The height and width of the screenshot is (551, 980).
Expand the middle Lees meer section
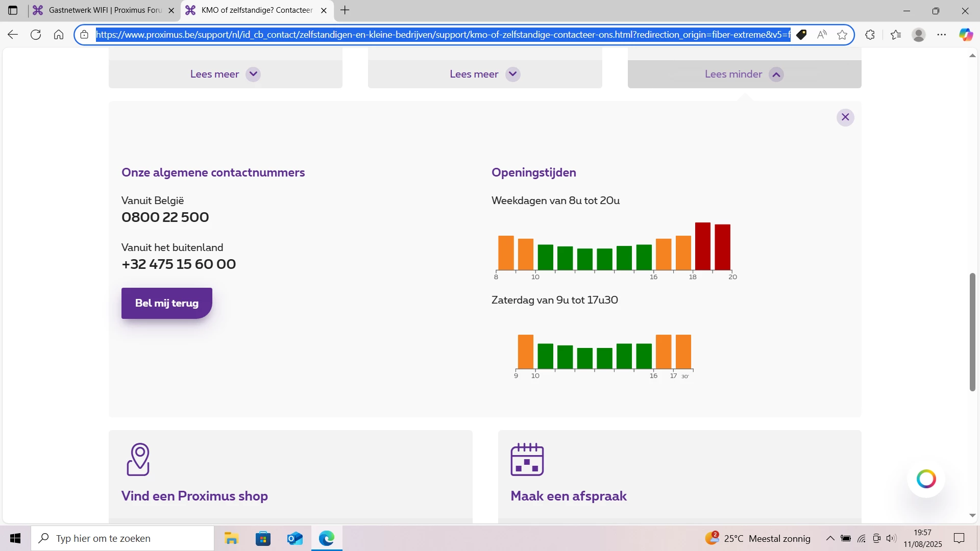[x=484, y=74]
